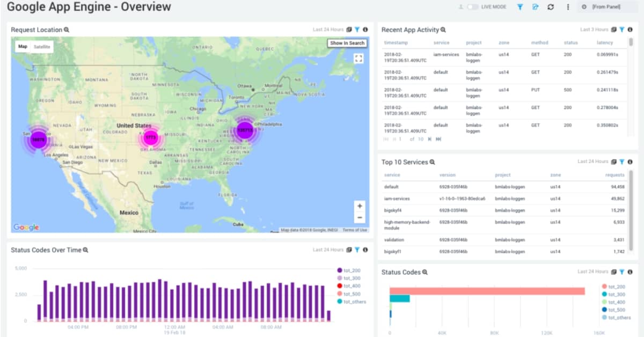
Task: Click Status Codes Over Time filter icon
Action: (x=357, y=250)
